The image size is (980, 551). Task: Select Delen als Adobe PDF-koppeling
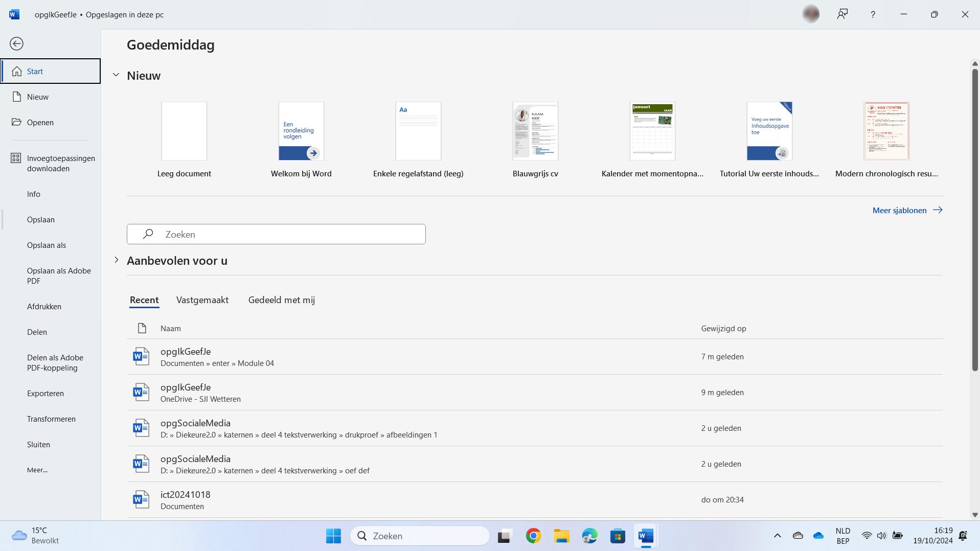point(51,362)
